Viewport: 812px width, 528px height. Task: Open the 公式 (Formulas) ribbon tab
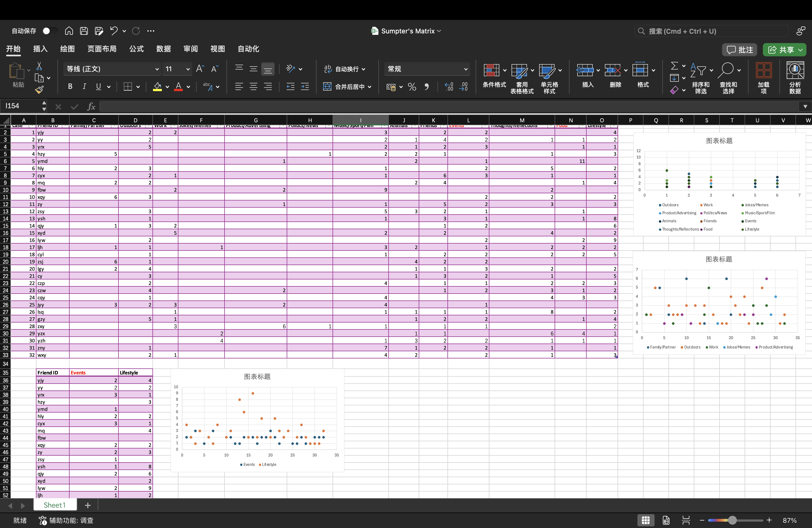point(136,49)
